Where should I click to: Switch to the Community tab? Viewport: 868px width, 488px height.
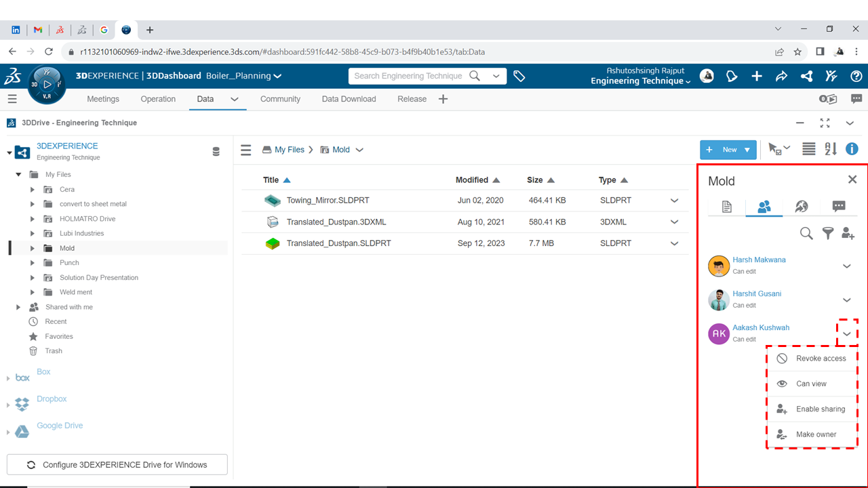point(280,99)
